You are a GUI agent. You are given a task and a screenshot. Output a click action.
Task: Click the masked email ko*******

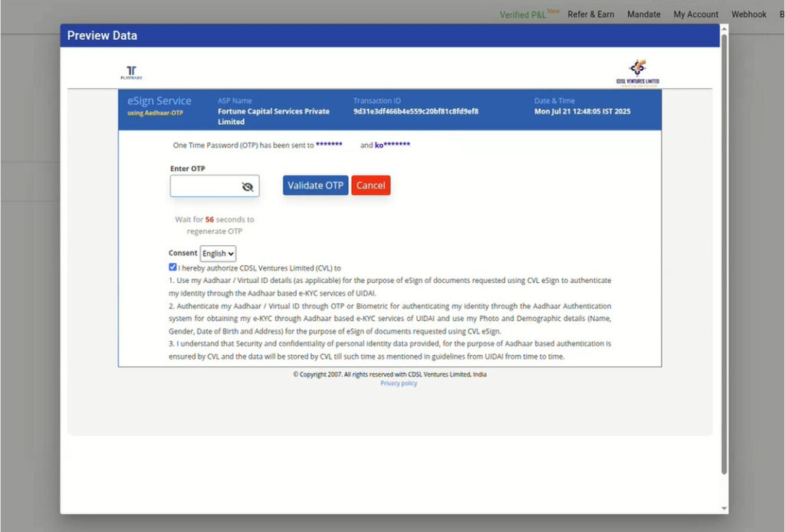(392, 145)
